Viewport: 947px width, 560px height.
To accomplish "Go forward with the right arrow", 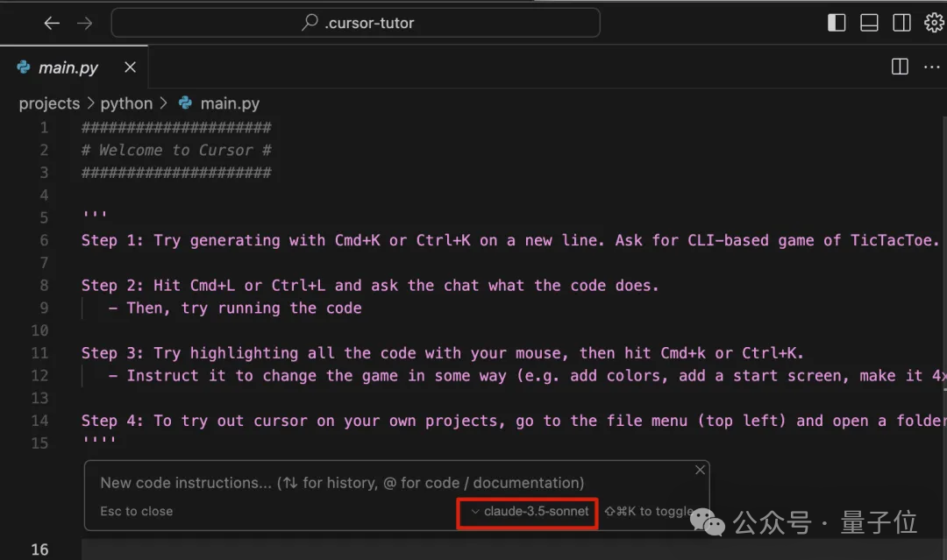I will 84,23.
